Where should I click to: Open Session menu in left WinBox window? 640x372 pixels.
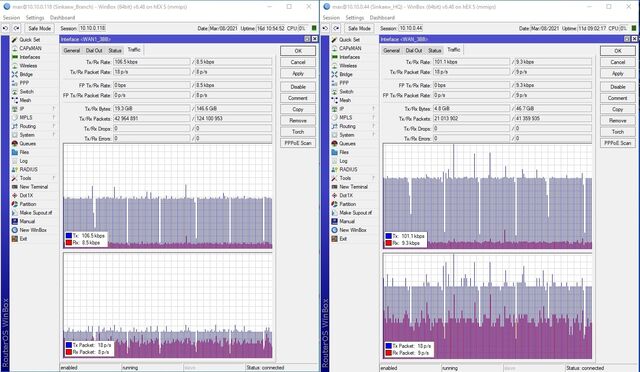[x=11, y=18]
